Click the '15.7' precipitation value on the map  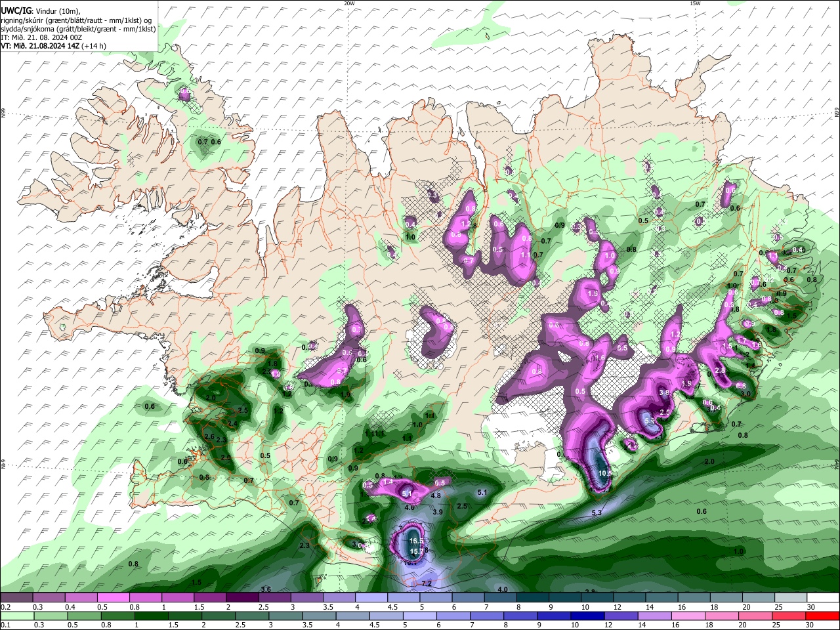415,552
